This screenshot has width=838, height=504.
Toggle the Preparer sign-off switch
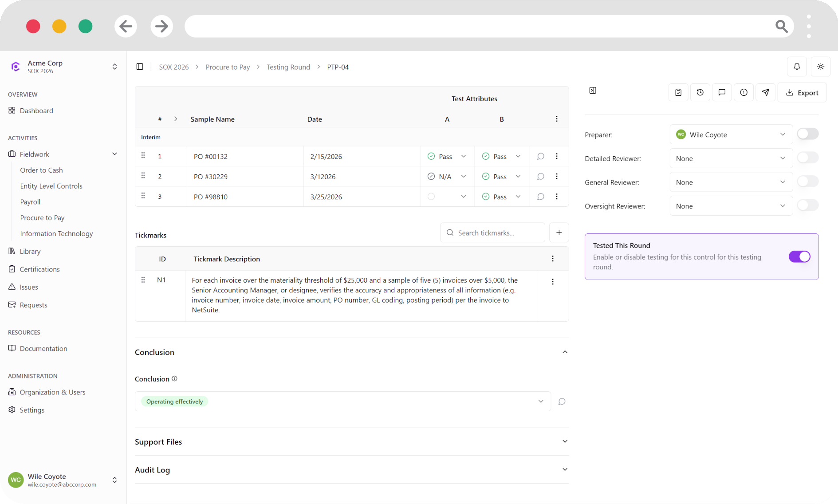click(807, 134)
